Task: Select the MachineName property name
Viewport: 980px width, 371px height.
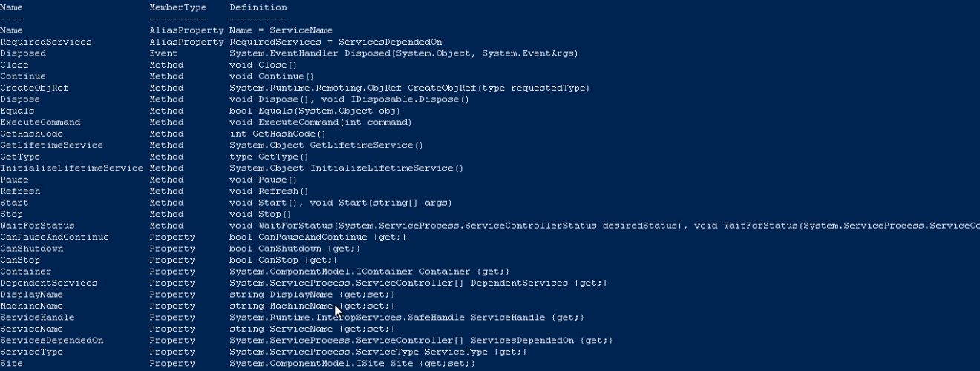Action: [31, 306]
